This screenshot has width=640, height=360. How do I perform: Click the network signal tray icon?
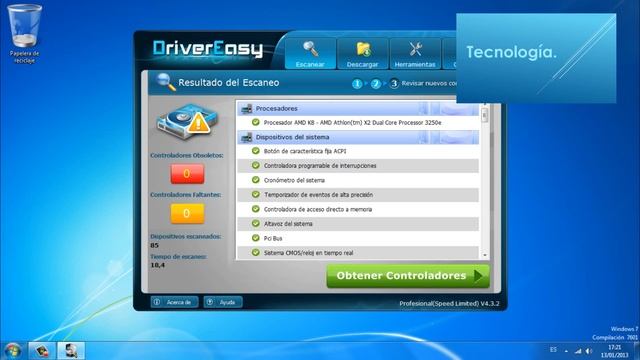[578, 351]
